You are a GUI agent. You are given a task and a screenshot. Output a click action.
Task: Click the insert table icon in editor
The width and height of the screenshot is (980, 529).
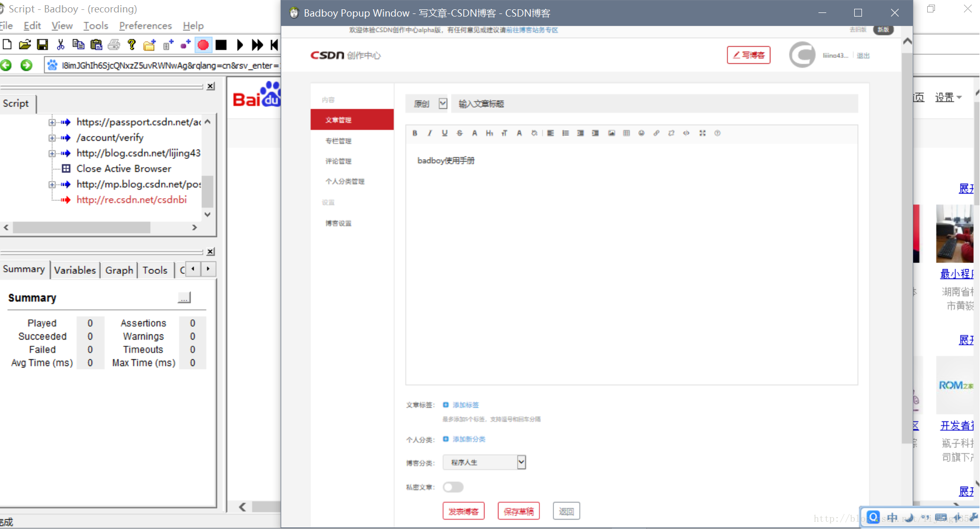tap(626, 133)
